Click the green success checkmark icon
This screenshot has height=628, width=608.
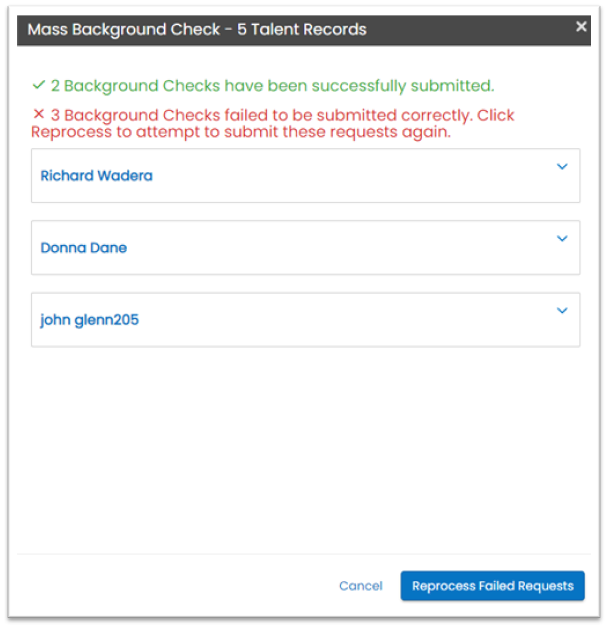pyautogui.click(x=37, y=86)
